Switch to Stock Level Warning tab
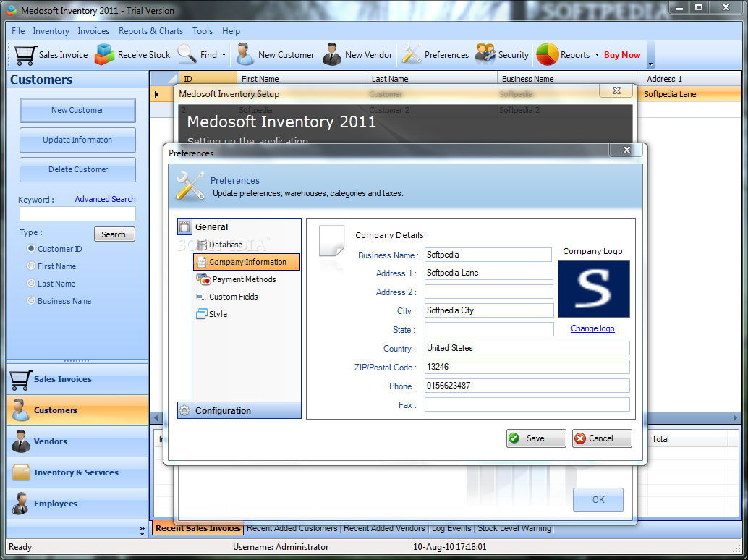The height and width of the screenshot is (560, 748). [514, 528]
